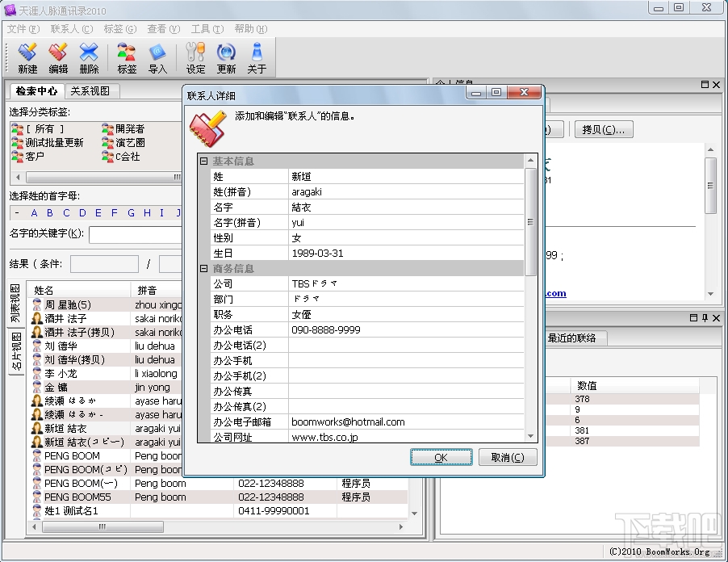
Task: Click the avatar icon of 周 星驰(5)
Action: (37, 304)
